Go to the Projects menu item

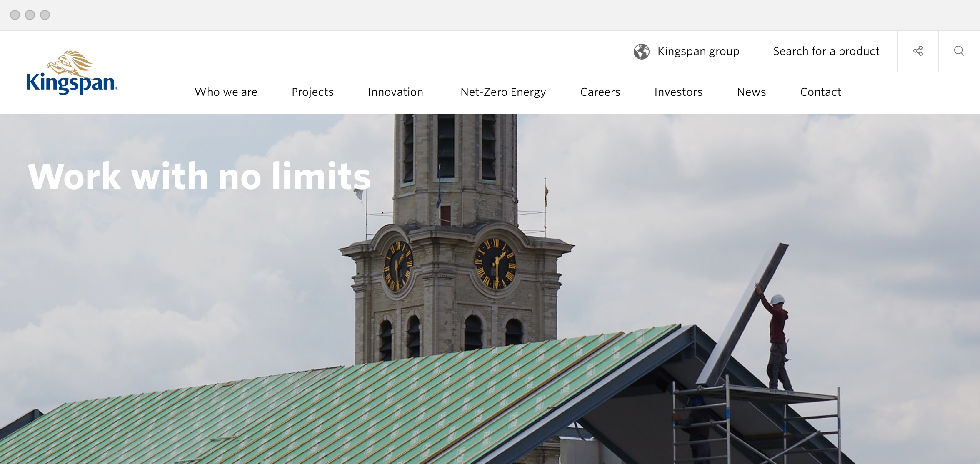(x=312, y=92)
